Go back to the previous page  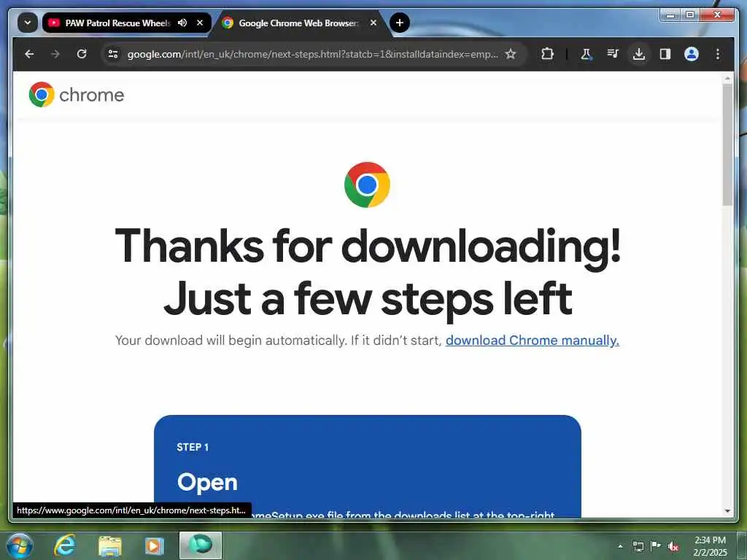[29, 54]
